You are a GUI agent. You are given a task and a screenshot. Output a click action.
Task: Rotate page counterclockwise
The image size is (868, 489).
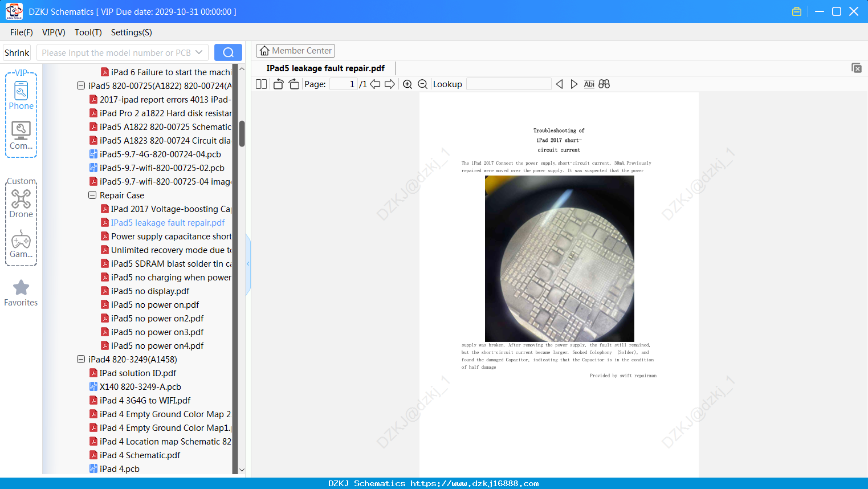(278, 84)
